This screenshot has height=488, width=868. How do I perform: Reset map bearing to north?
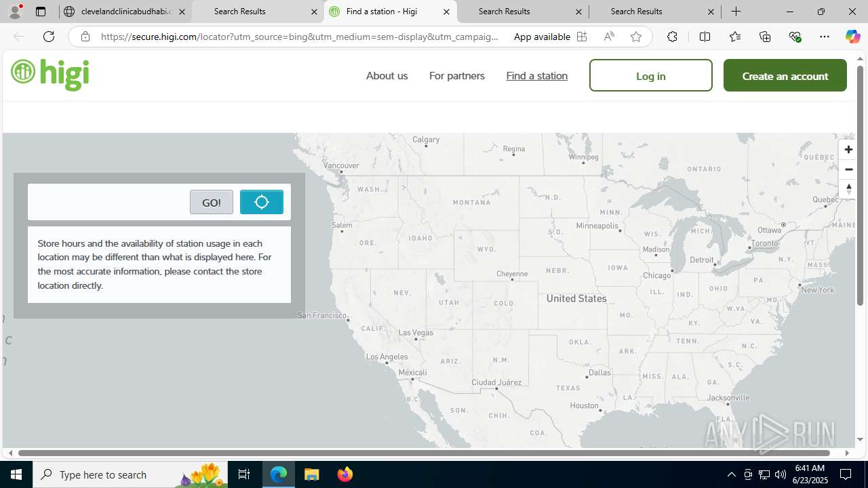tap(848, 189)
